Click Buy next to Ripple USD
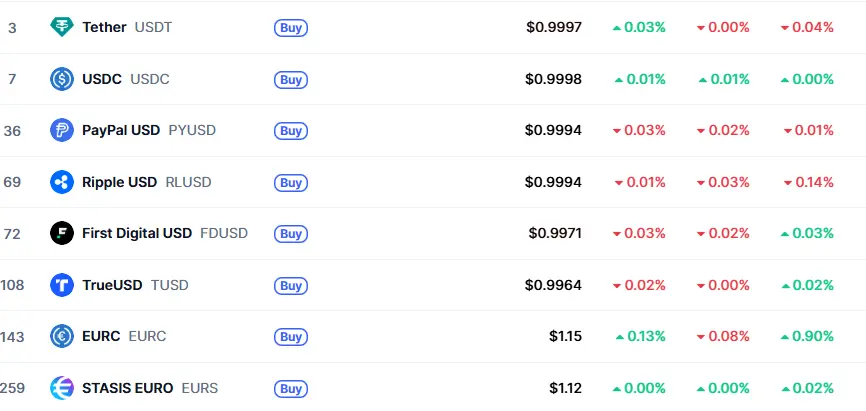Screen dimensions: 866x411 point(290,183)
